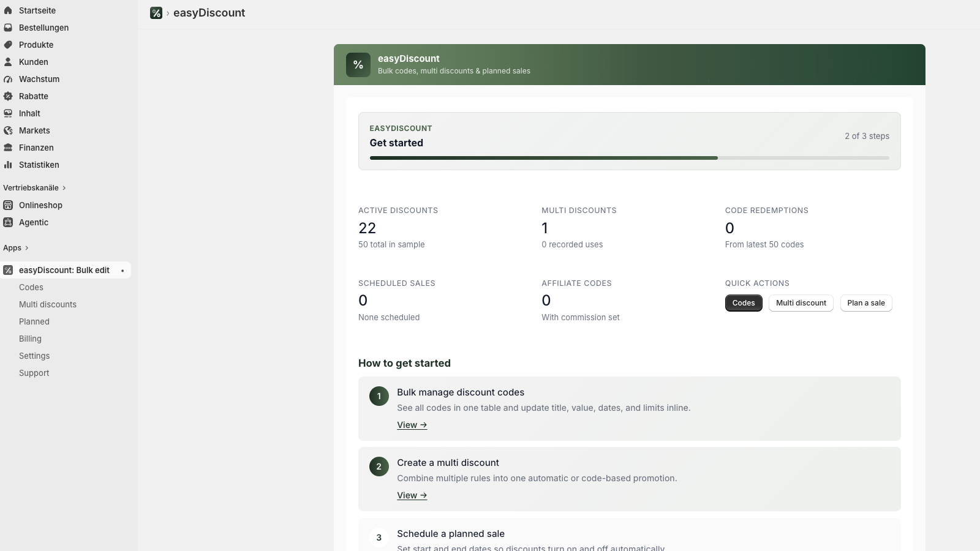Click the 'How to get started' heading
980x551 pixels.
coord(404,363)
